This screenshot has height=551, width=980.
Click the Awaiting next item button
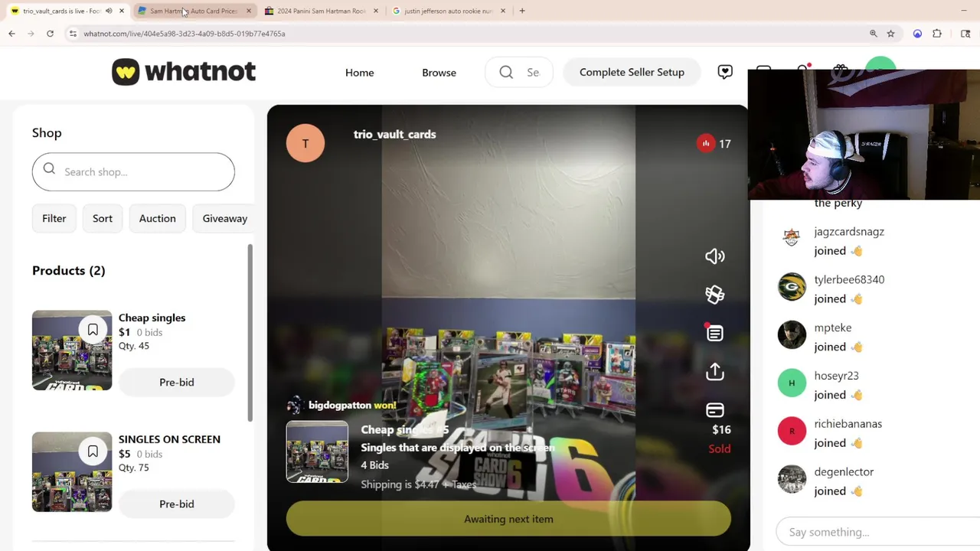pyautogui.click(x=508, y=519)
